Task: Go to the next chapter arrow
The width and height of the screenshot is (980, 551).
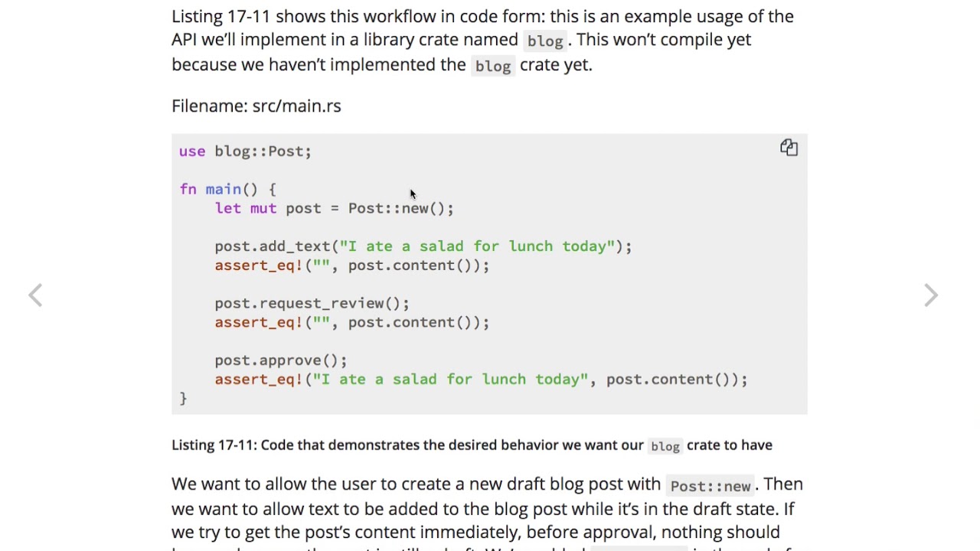Action: click(930, 295)
